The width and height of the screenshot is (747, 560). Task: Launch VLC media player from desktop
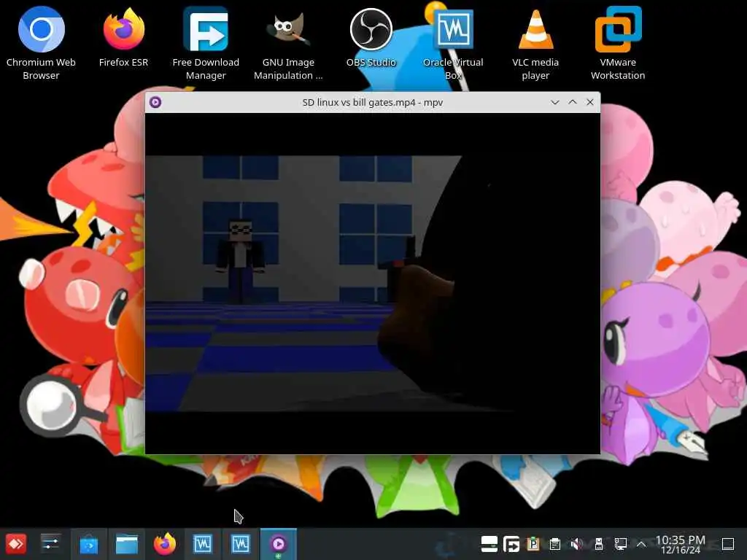(535, 43)
